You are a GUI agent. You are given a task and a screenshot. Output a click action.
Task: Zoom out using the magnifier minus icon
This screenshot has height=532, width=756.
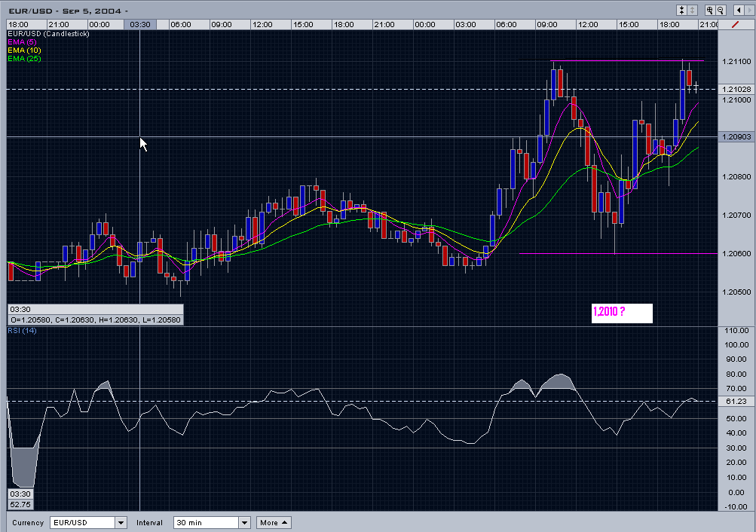(x=721, y=10)
